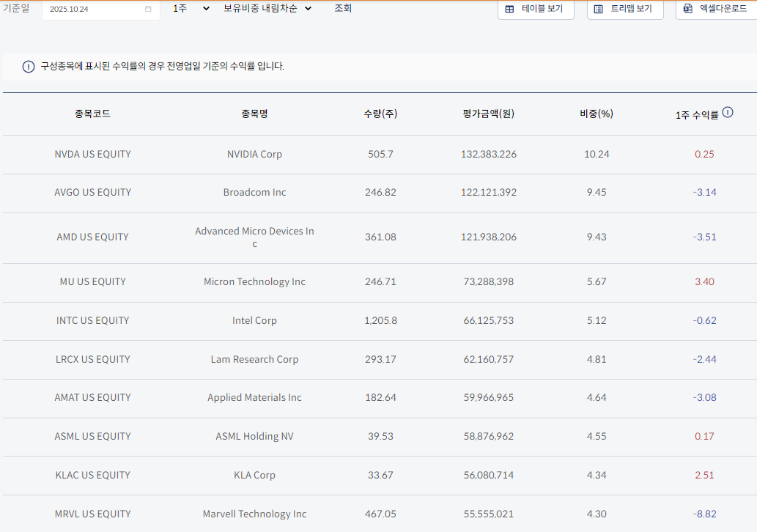The image size is (757, 532).
Task: Click the Broadcom Inc name cell
Action: [x=254, y=193]
